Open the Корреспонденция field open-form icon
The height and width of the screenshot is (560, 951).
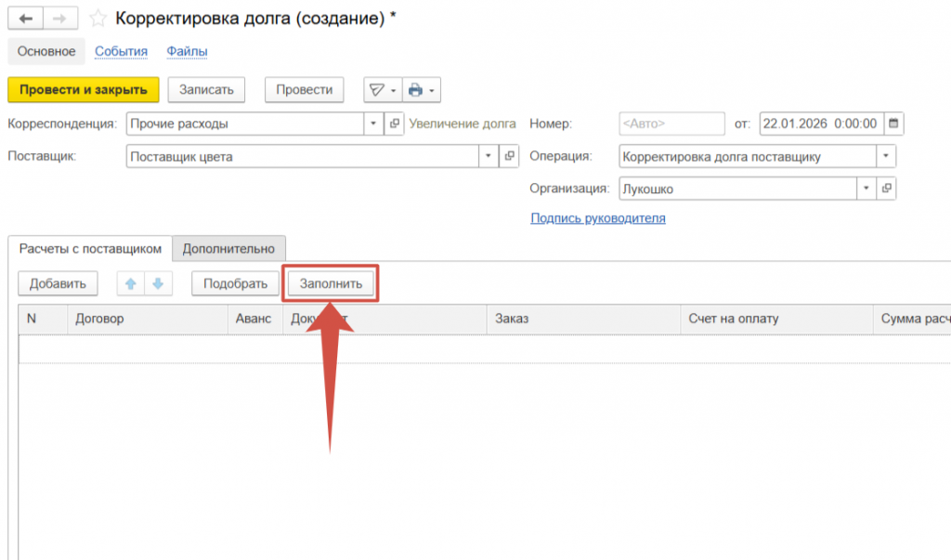(395, 124)
